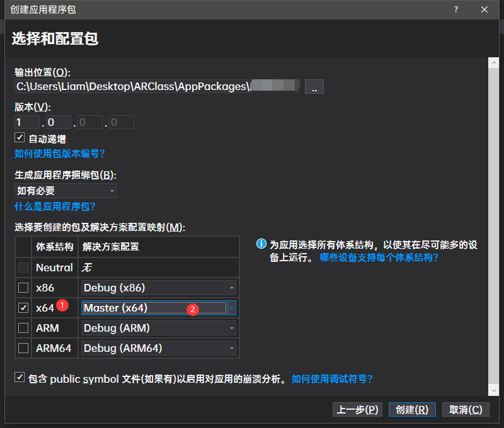
Task: Click the 如何使用包版本编号 link
Action: click(59, 153)
